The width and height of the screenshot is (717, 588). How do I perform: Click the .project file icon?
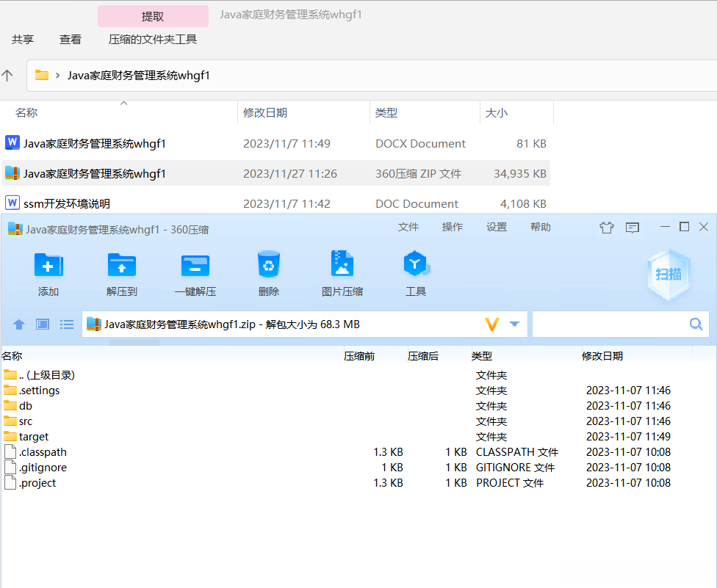tap(10, 482)
